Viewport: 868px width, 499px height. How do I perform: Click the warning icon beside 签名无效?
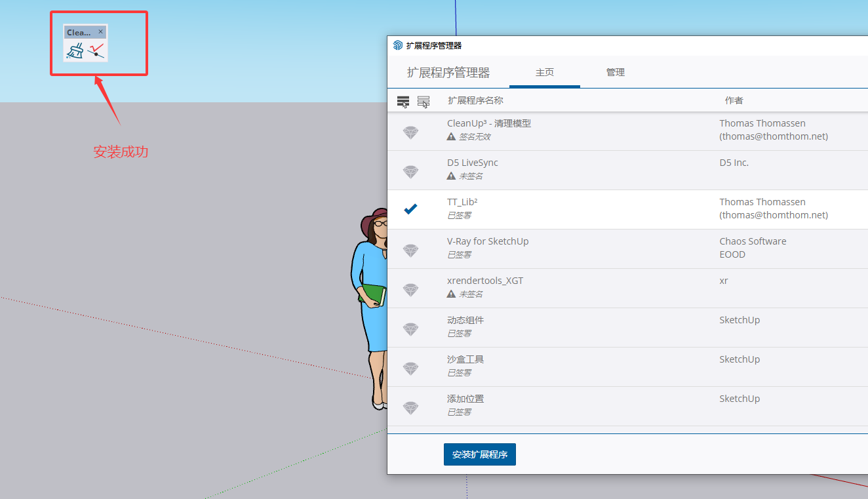[451, 137]
